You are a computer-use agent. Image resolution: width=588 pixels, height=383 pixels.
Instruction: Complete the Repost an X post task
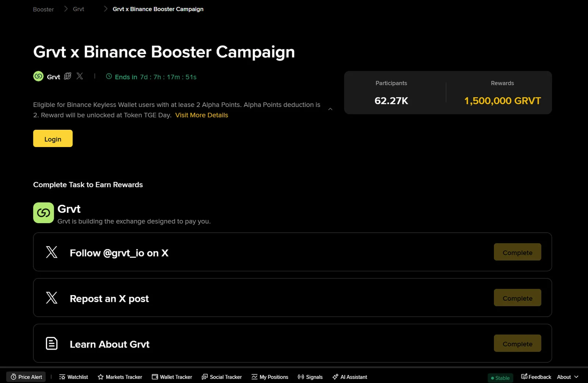(x=517, y=298)
